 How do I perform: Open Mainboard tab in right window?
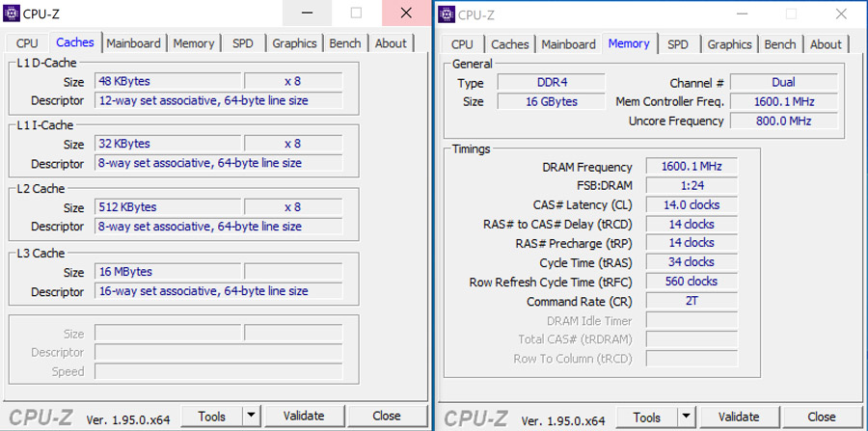[x=568, y=44]
